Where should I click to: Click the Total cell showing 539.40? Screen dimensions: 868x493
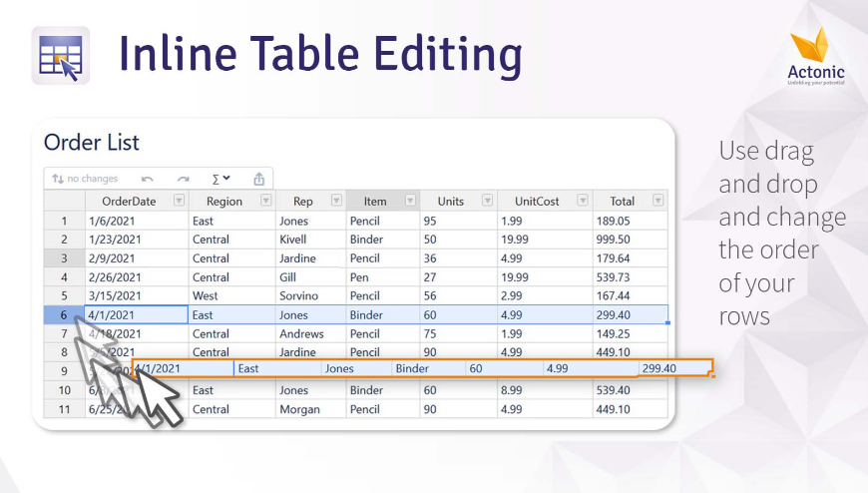coord(630,390)
